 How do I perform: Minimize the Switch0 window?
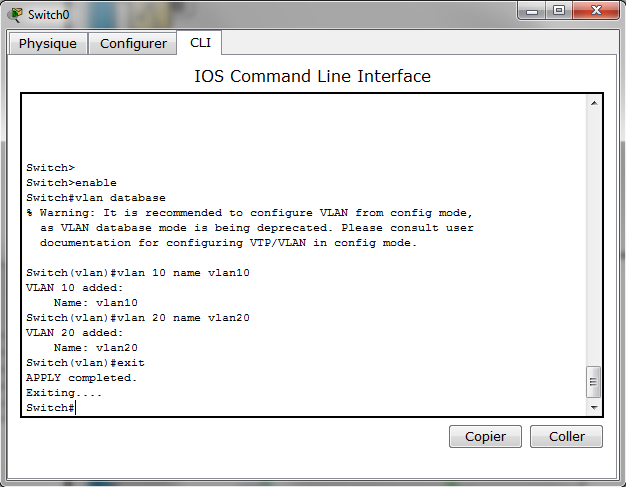(x=532, y=10)
